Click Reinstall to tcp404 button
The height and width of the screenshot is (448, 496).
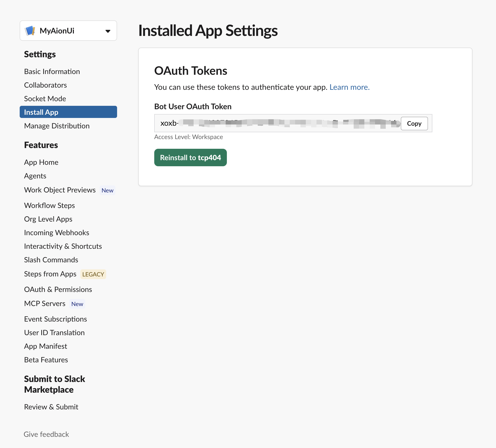190,158
